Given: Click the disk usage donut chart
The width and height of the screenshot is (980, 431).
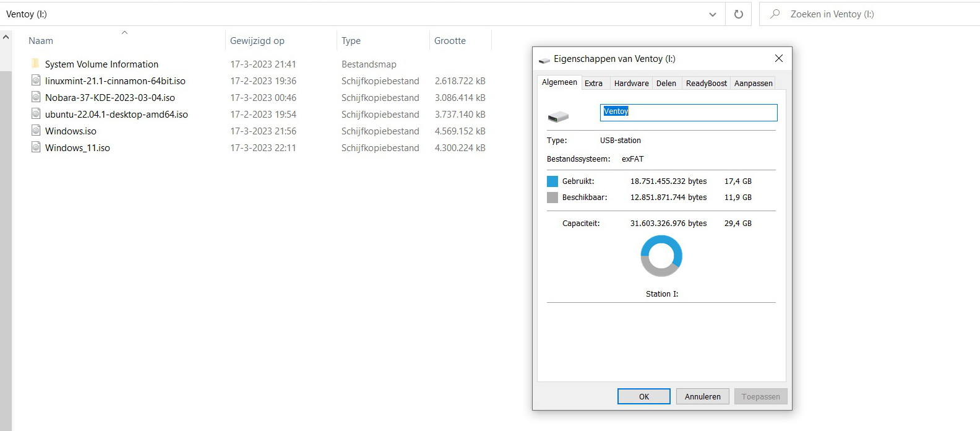Looking at the screenshot, I should click(661, 256).
